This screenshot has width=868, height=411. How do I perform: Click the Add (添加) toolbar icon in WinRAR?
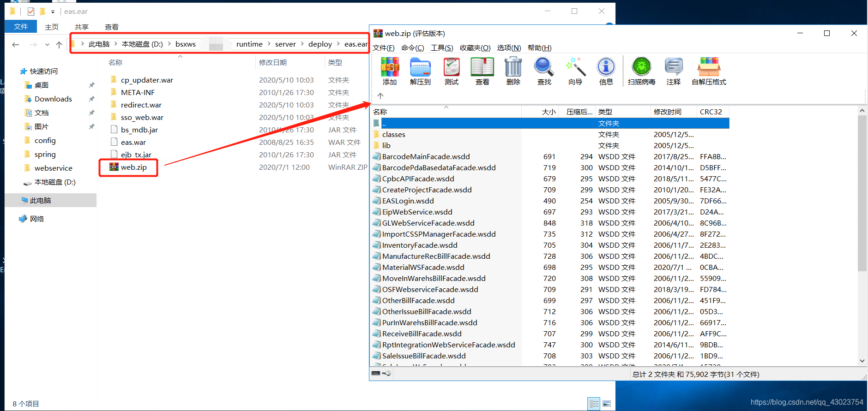click(390, 71)
